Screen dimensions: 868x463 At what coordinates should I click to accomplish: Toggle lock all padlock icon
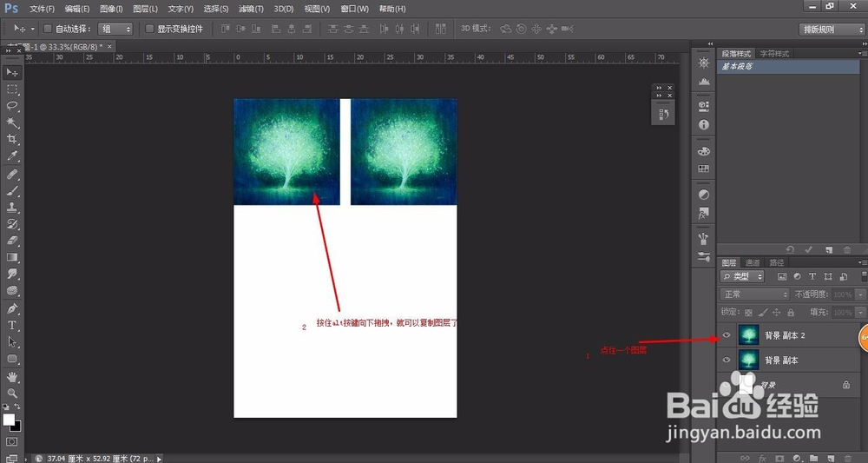click(x=791, y=313)
